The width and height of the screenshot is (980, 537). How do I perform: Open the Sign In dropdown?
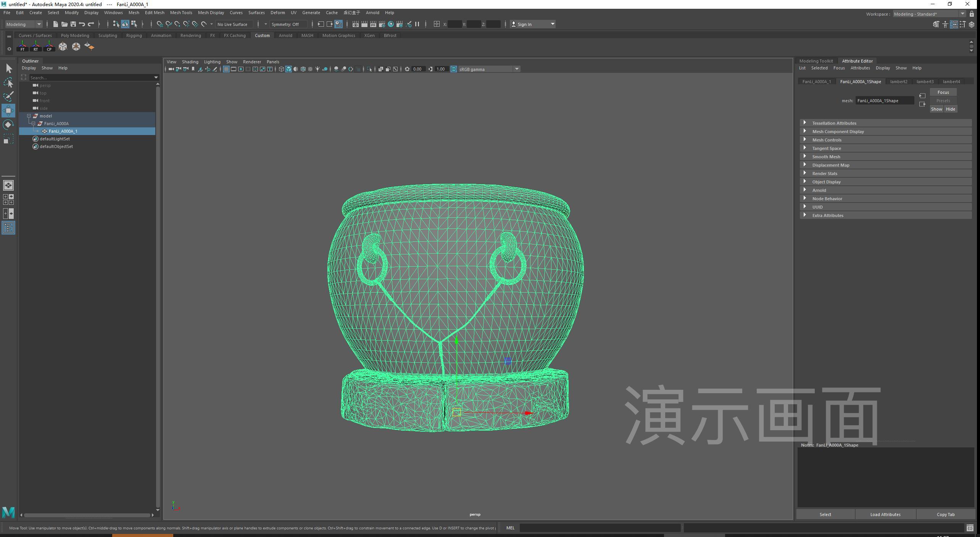point(533,24)
